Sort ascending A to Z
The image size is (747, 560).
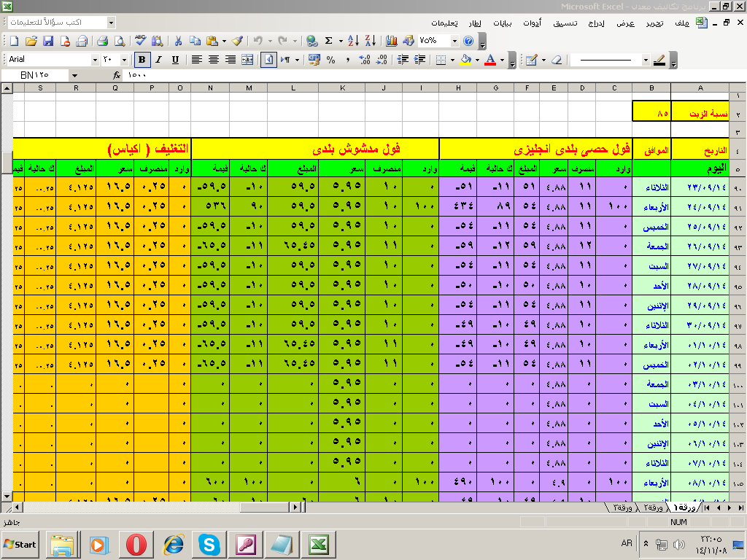[x=353, y=41]
